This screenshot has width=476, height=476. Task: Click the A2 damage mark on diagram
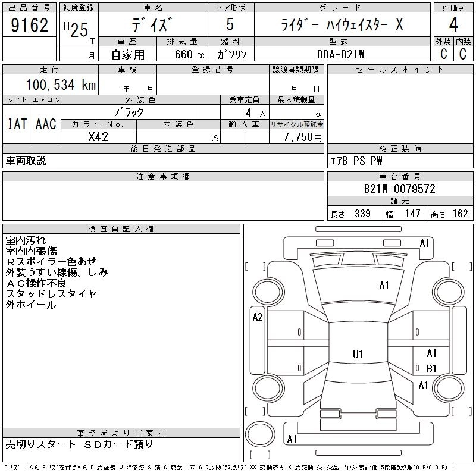[258, 317]
